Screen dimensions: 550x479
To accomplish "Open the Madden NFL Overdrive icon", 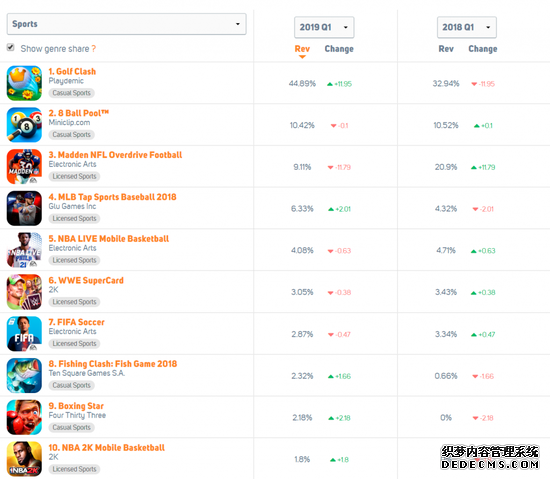I will point(24,167).
